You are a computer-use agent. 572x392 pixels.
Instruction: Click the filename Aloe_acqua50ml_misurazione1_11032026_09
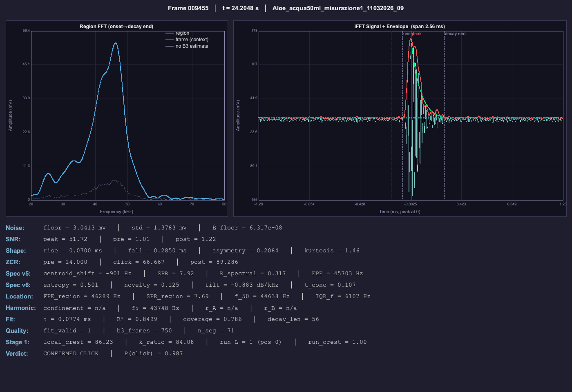pyautogui.click(x=338, y=8)
